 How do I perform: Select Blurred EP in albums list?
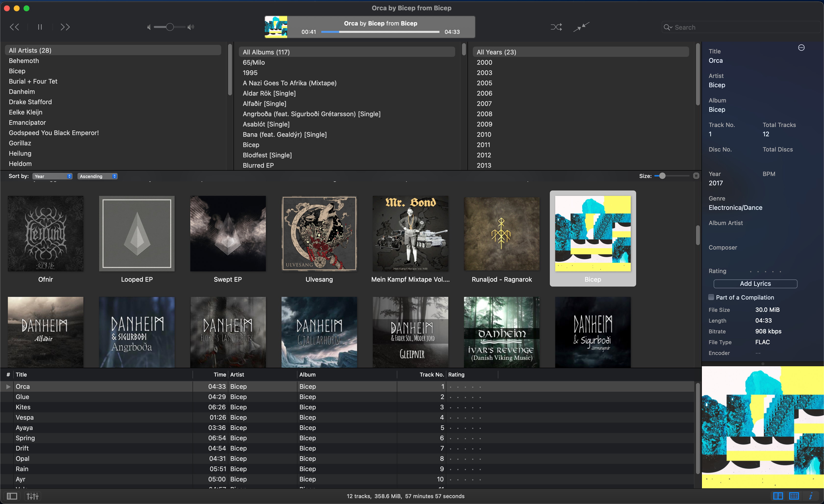pos(258,165)
